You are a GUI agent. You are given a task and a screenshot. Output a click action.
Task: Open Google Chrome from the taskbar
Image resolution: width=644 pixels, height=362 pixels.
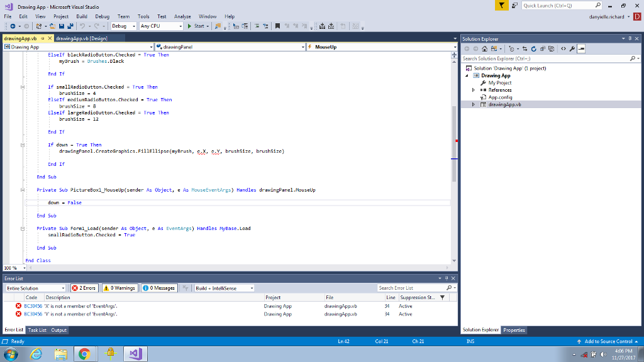[84, 354]
